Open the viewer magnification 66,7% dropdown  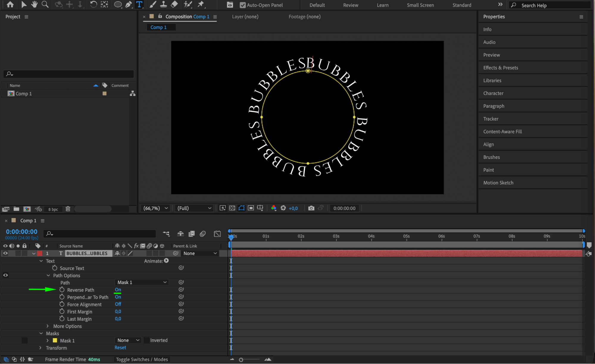[x=156, y=208]
